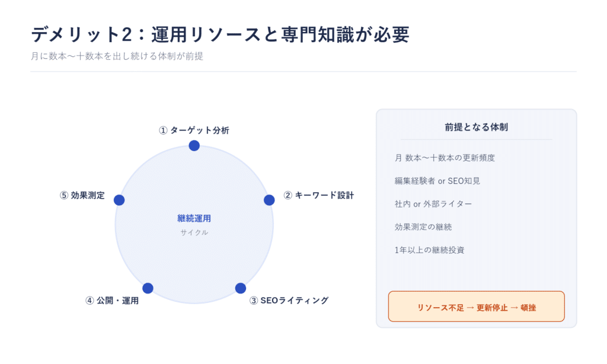Select the 月 数本〜十数本の更新頻度 item
Image resolution: width=607 pixels, height=364 pixels.
click(445, 158)
